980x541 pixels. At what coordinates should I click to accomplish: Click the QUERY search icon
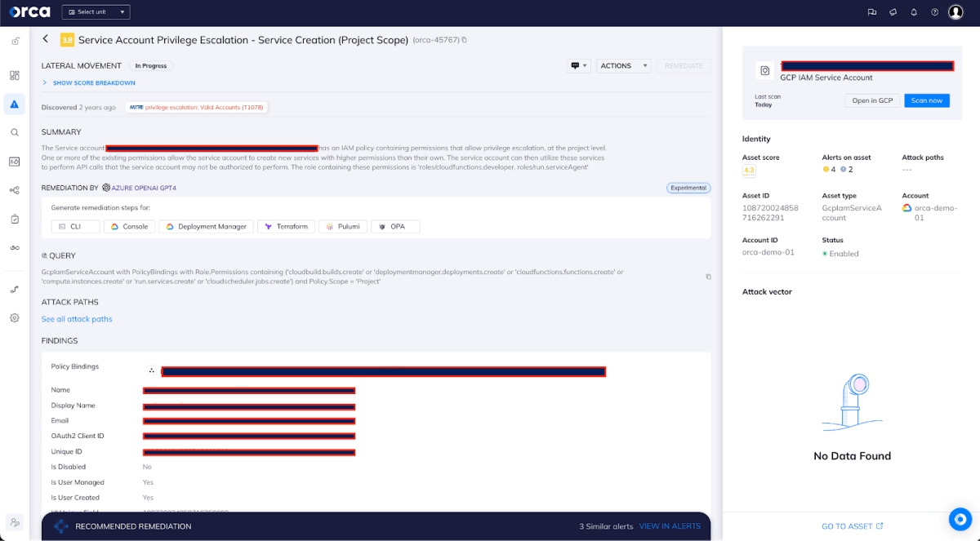[44, 255]
